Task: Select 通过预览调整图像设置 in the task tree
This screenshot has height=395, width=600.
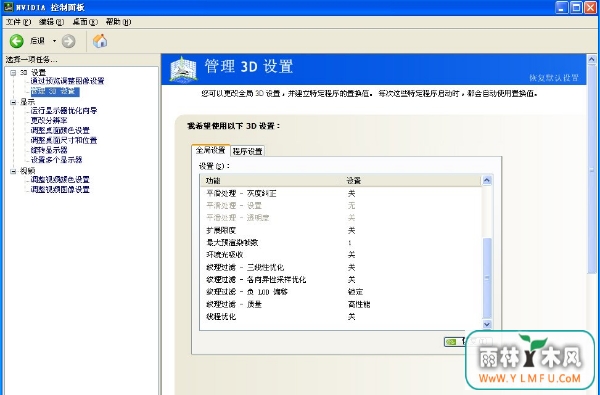Action: tap(67, 81)
